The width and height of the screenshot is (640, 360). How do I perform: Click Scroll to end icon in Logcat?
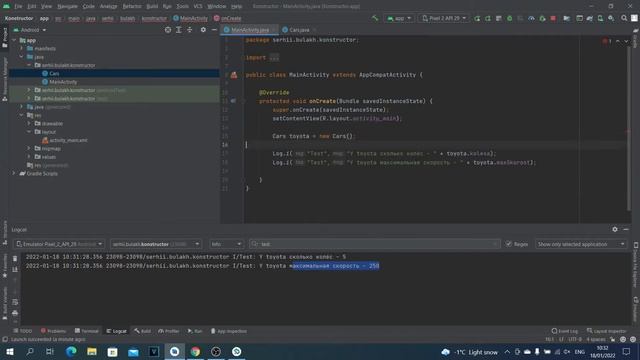click(x=15, y=269)
